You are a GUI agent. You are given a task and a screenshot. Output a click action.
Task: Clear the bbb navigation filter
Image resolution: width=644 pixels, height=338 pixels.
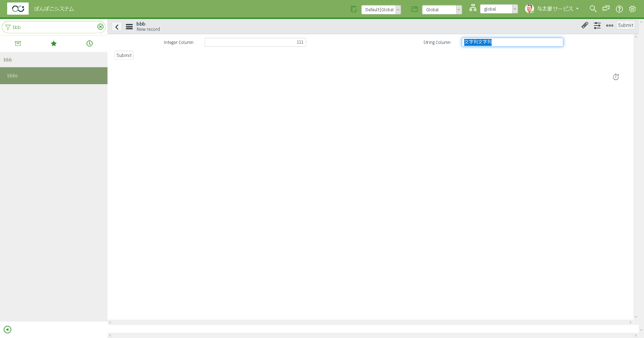(x=100, y=27)
